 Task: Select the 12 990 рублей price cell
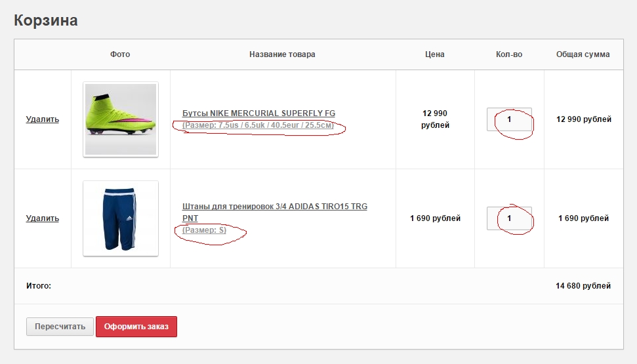[435, 119]
